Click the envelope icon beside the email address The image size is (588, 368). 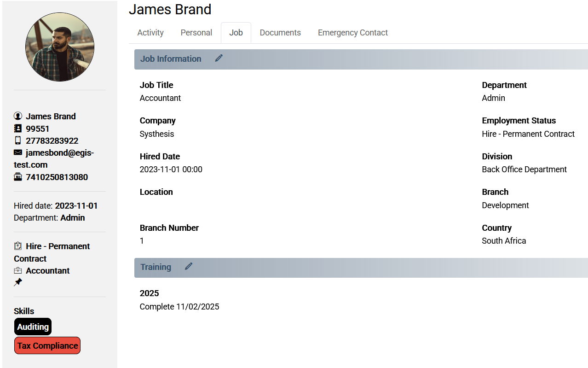click(x=18, y=152)
